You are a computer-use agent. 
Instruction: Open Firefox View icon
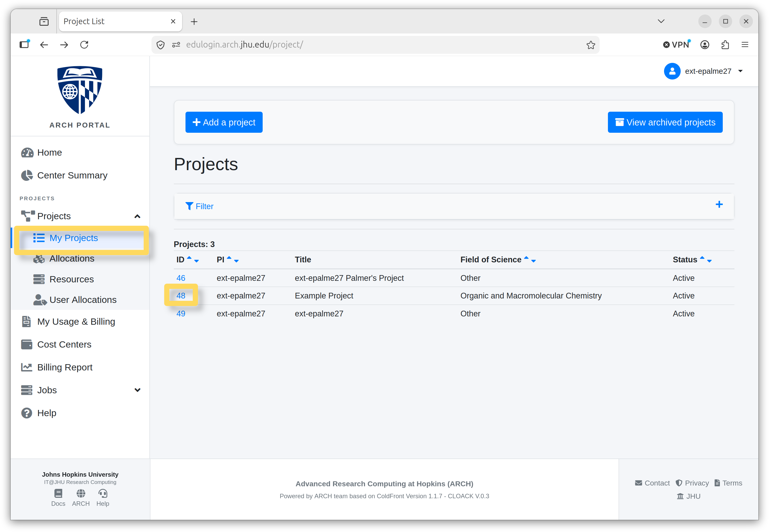(x=44, y=22)
